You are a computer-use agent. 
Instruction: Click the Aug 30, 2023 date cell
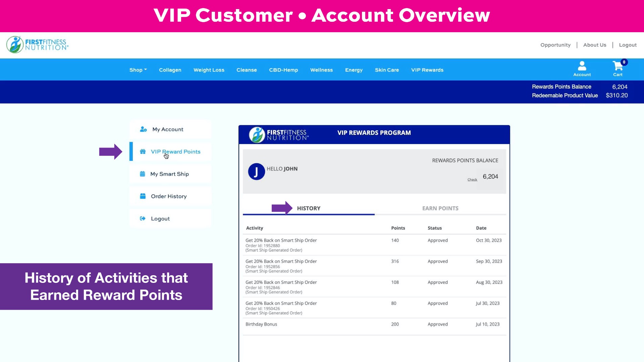tap(489, 282)
